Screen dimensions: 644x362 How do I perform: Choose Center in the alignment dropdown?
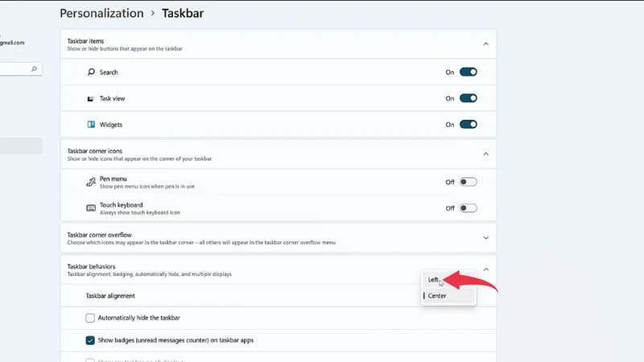click(437, 296)
